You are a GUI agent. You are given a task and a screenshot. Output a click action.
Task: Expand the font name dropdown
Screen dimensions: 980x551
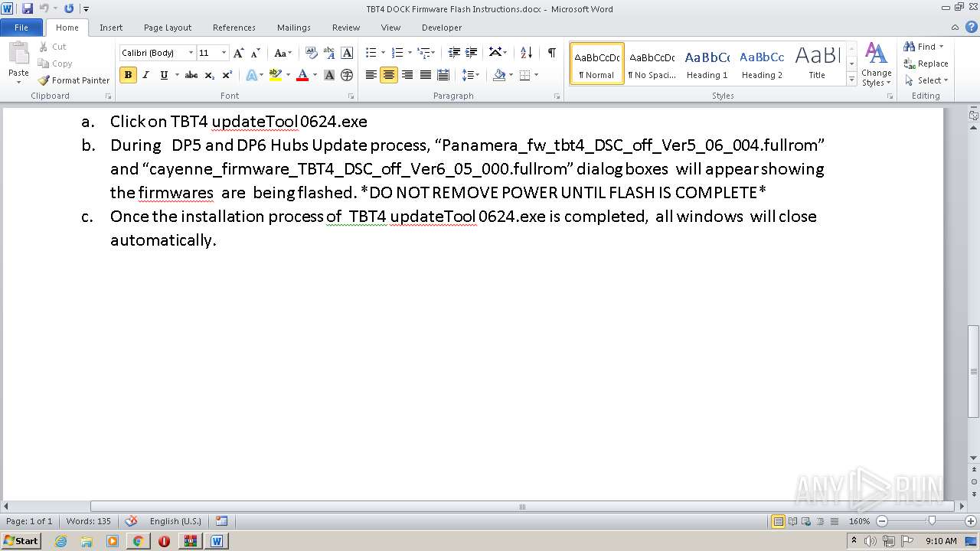(x=191, y=53)
